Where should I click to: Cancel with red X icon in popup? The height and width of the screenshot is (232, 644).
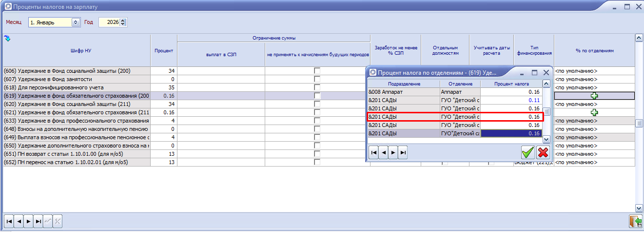543,152
